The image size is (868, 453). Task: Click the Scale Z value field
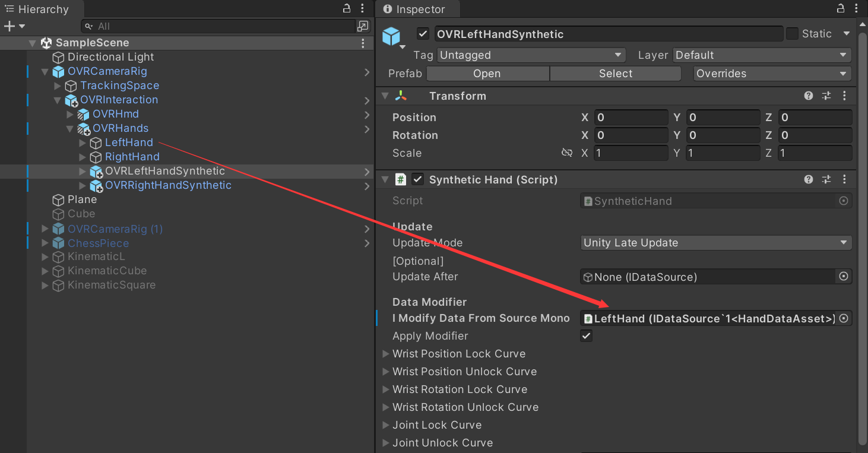pyautogui.click(x=815, y=153)
